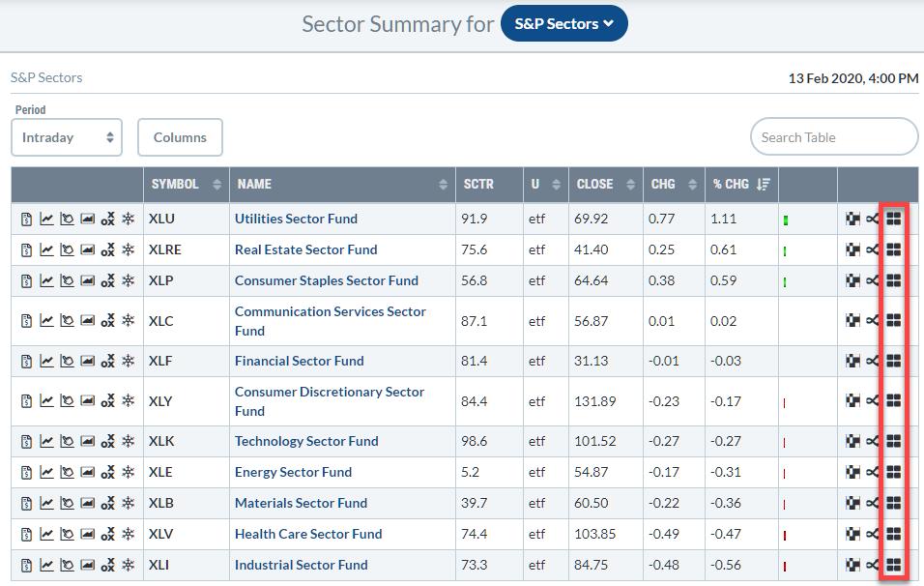
Task: Click the Search Table input field
Action: [x=833, y=137]
